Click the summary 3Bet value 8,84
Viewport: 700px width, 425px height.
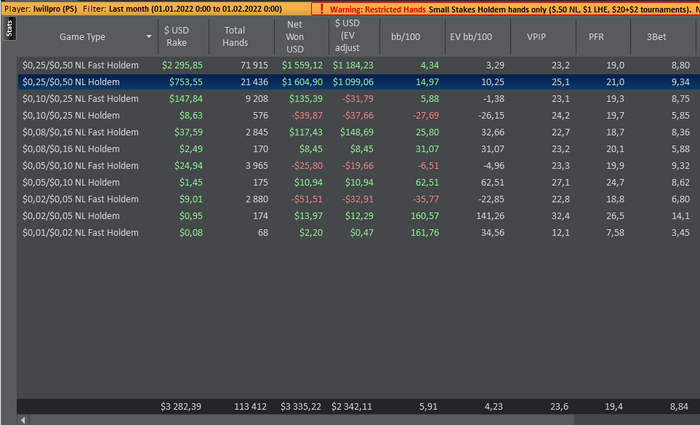[x=679, y=407]
